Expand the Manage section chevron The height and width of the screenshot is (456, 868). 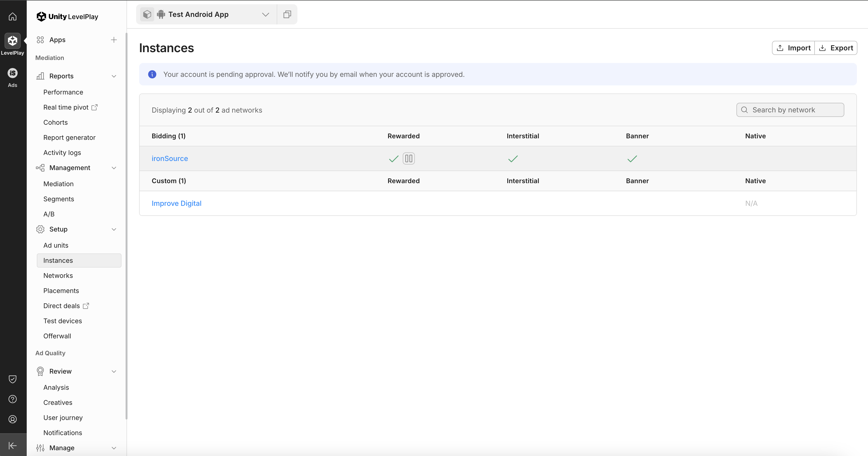(114, 448)
